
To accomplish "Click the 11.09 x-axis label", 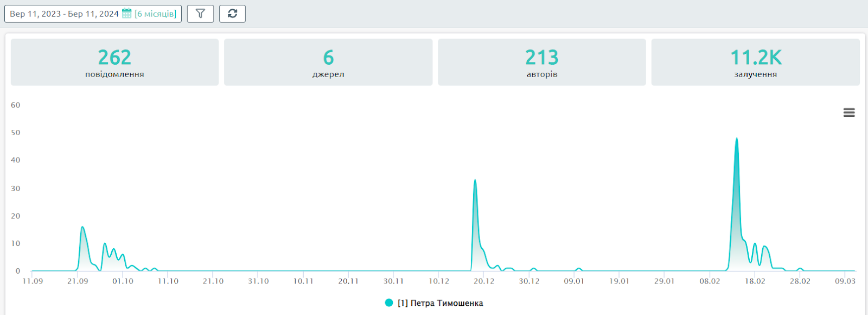I will point(33,281).
